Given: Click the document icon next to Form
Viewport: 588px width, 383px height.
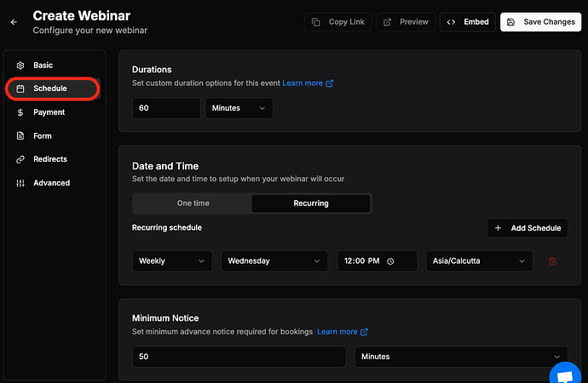Looking at the screenshot, I should pyautogui.click(x=20, y=136).
